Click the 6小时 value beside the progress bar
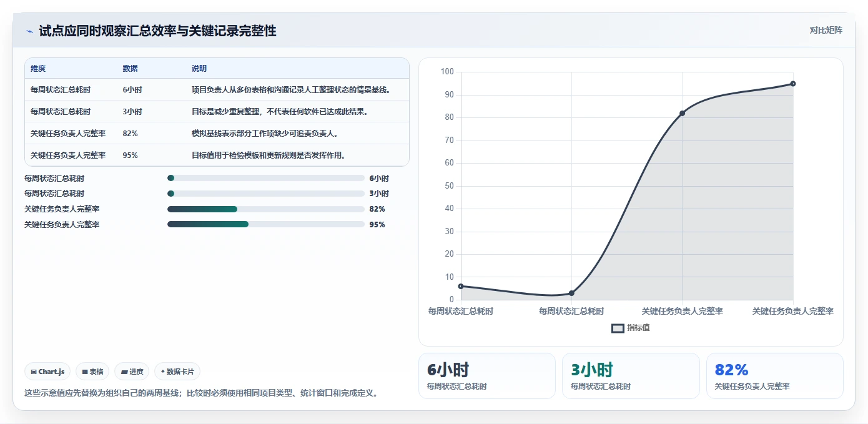This screenshot has height=424, width=868. 379,178
